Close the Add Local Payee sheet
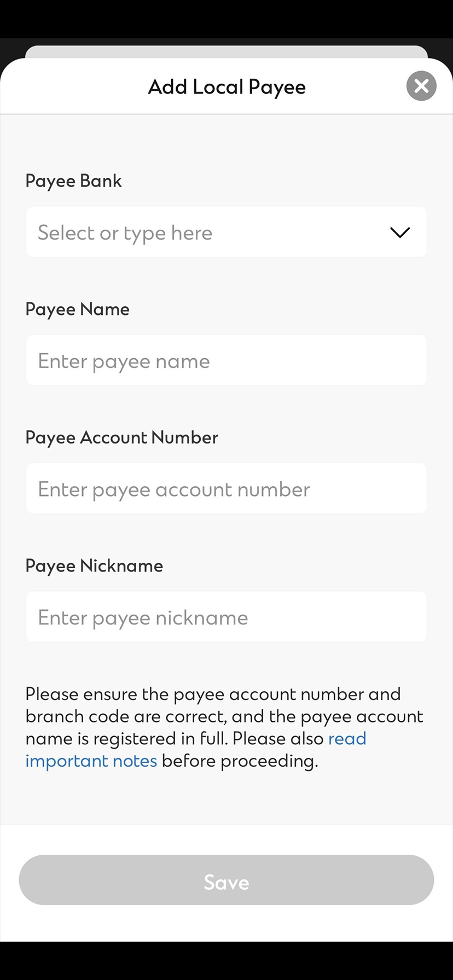This screenshot has width=453, height=980. [421, 86]
